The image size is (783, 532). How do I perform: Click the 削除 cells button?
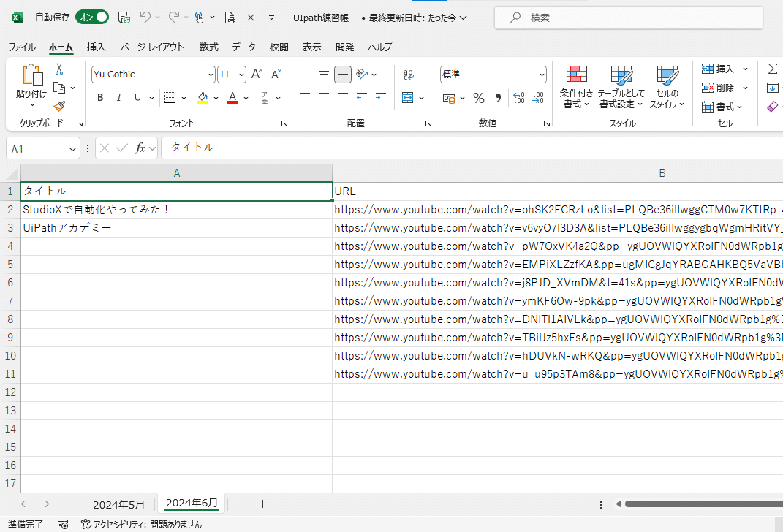click(x=718, y=88)
